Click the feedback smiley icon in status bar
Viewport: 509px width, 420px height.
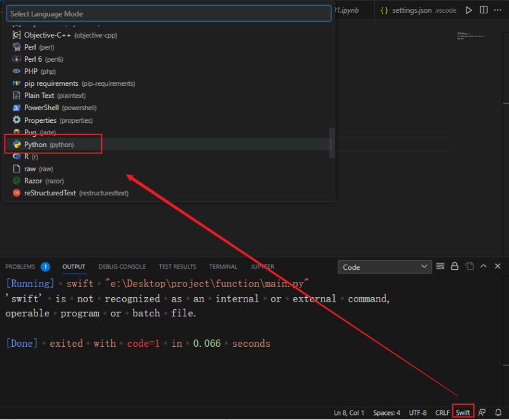pos(482,412)
